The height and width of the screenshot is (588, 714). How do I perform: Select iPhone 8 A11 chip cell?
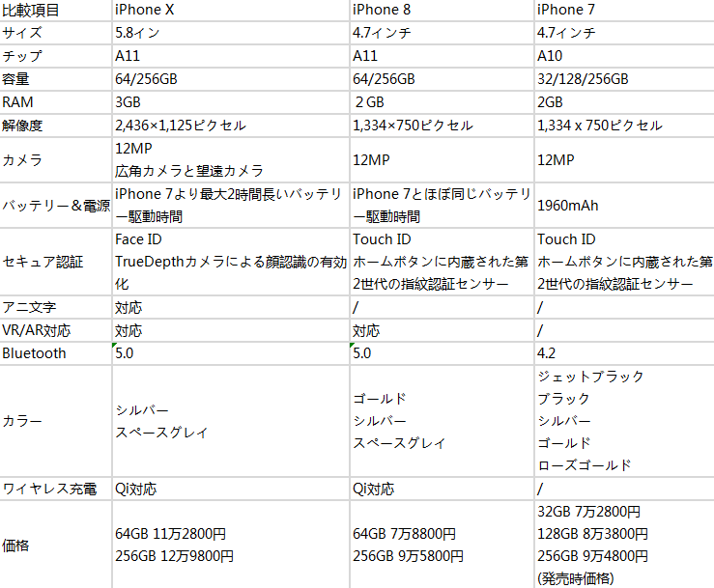[442, 56]
